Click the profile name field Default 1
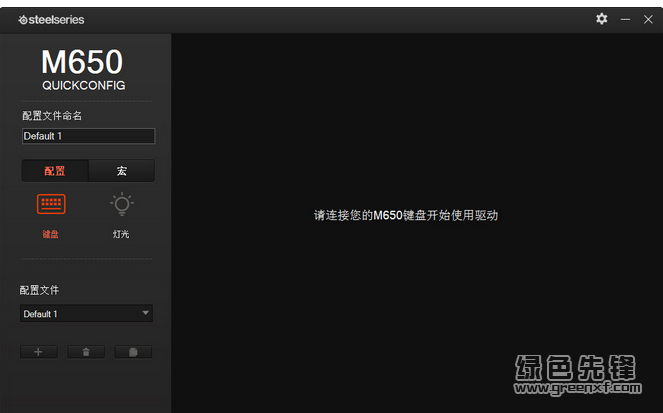 click(88, 136)
